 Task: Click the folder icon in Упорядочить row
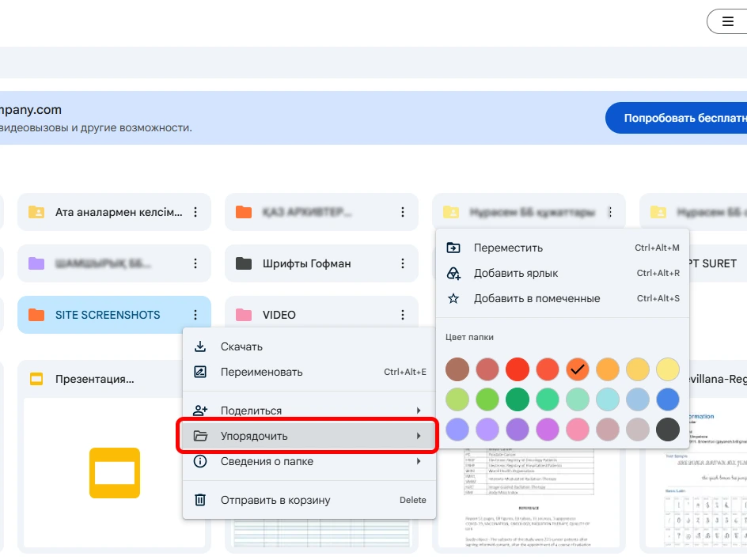pyautogui.click(x=200, y=436)
